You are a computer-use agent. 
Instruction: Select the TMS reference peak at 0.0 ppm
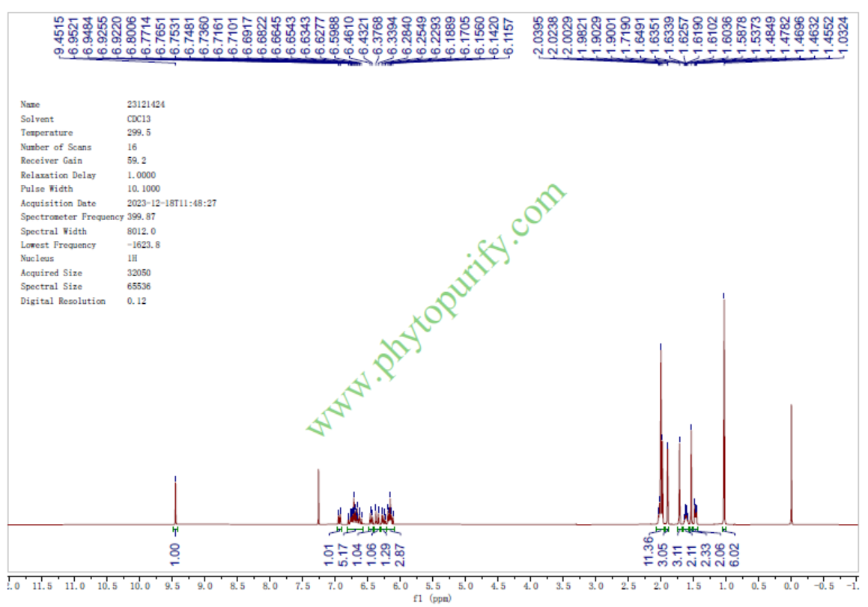(x=791, y=464)
